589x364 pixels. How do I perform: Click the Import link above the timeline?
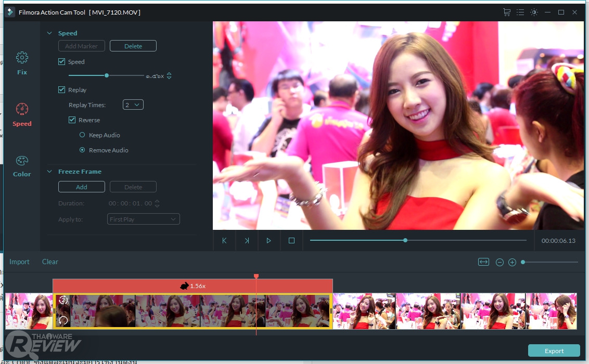pos(19,262)
